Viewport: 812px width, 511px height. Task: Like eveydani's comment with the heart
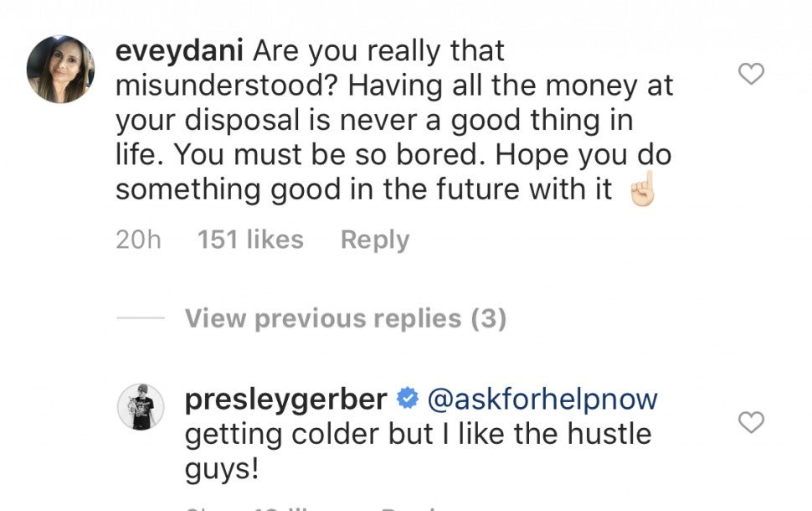point(752,75)
